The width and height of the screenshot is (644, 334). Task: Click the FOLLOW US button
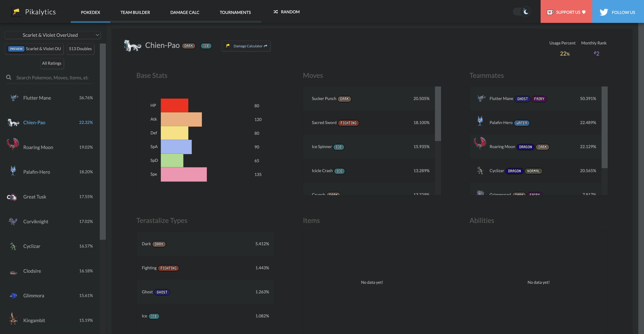click(x=618, y=11)
